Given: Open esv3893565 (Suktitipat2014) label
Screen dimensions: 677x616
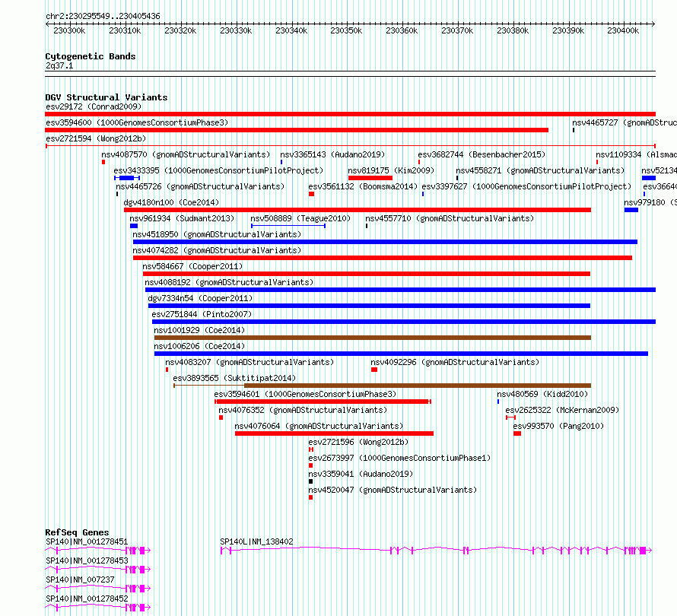Looking at the screenshot, I should click(x=234, y=378).
